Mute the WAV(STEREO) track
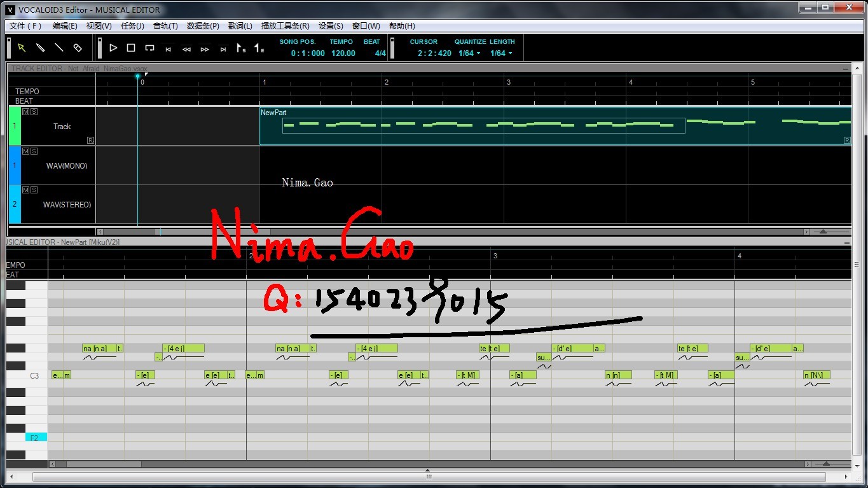Viewport: 868px width, 488px height. click(x=25, y=190)
